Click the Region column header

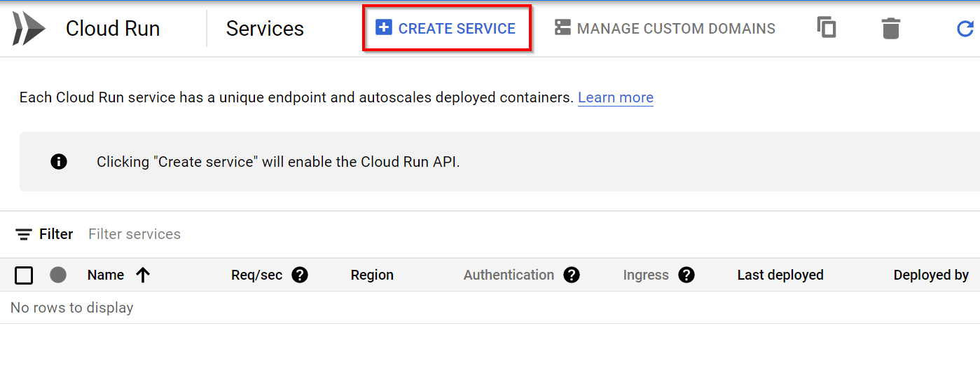(x=372, y=275)
